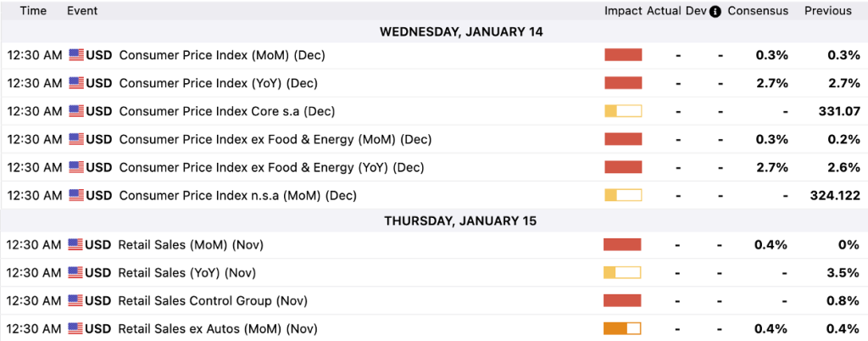Click impact bar for Consumer Price Index Core s.a
This screenshot has height=341, width=868.
coord(623,111)
